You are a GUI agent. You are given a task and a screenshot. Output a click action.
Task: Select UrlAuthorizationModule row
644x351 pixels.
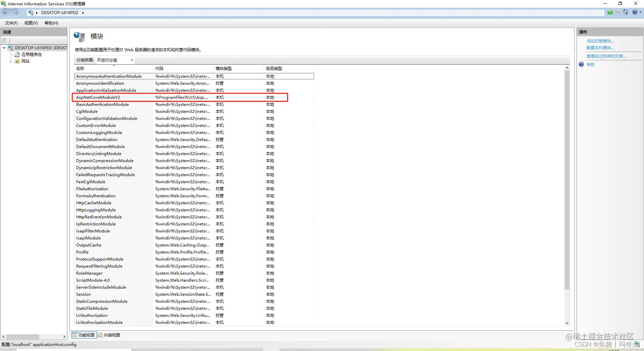(x=194, y=322)
